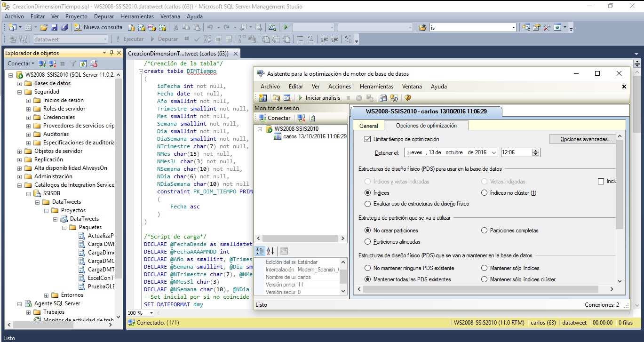Select the Vistas indizadas radio button

tap(485, 181)
